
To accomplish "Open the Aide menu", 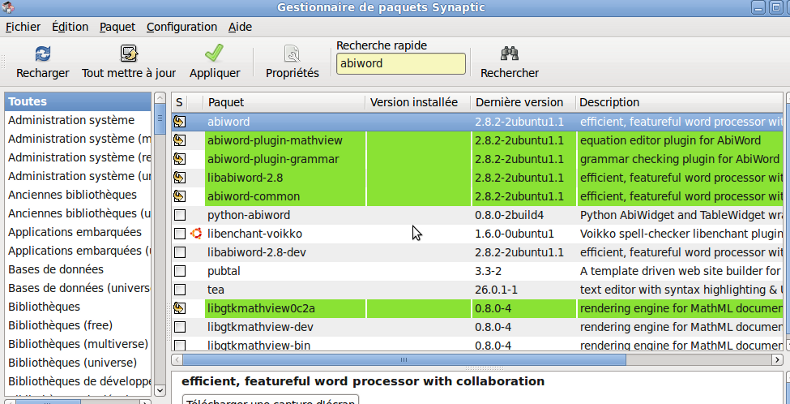I will coord(240,27).
